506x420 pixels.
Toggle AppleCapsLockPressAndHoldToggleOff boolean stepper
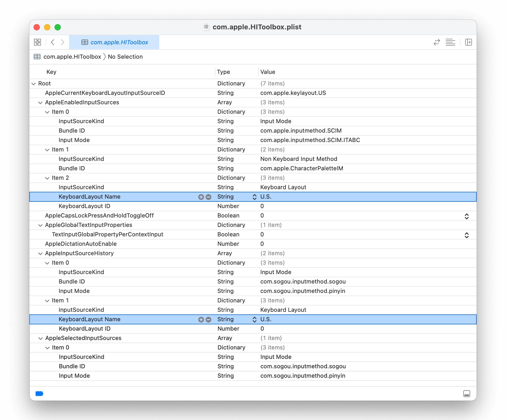[466, 216]
